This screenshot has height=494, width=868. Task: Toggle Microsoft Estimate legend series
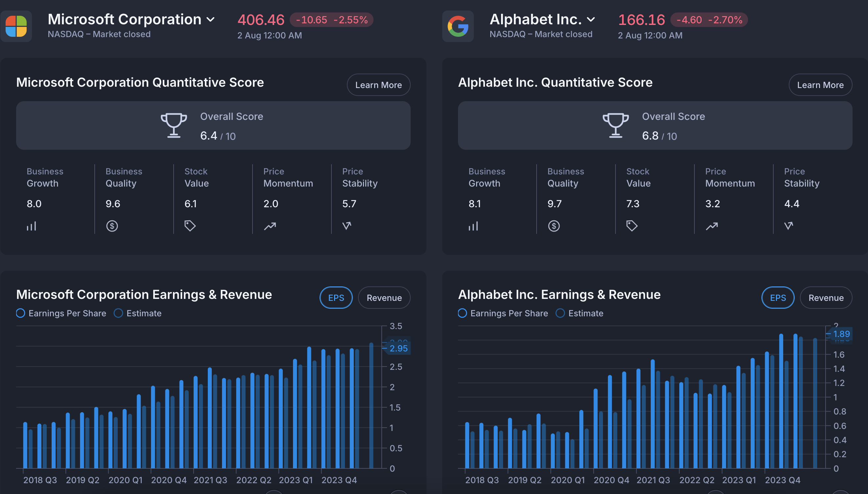(137, 313)
